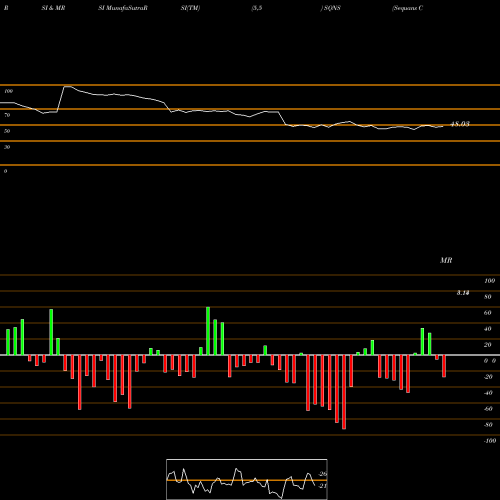This screenshot has width=500, height=500.
Task: Click the 80 label on MR right axis
Action: pyautogui.click(x=488, y=297)
